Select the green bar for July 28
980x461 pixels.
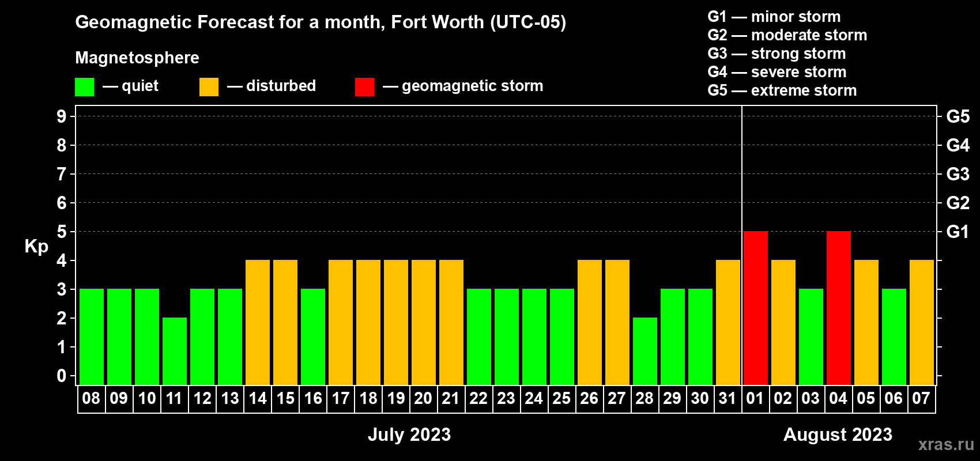coord(645,351)
